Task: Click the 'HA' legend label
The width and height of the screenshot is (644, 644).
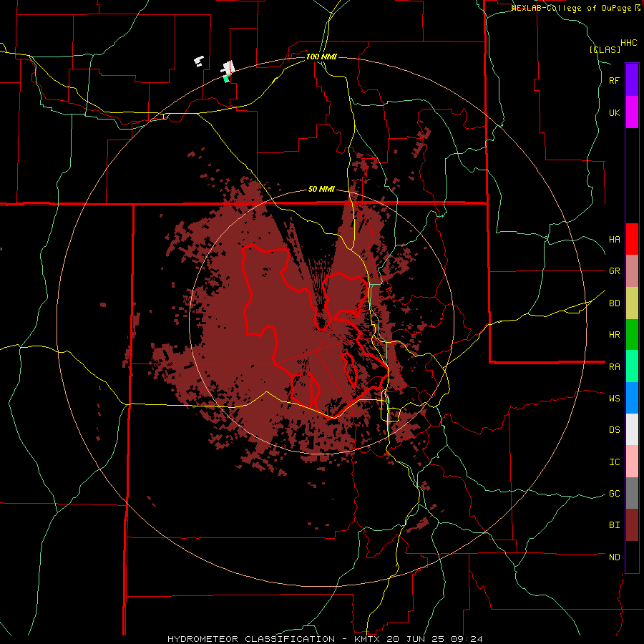Action: pyautogui.click(x=615, y=240)
